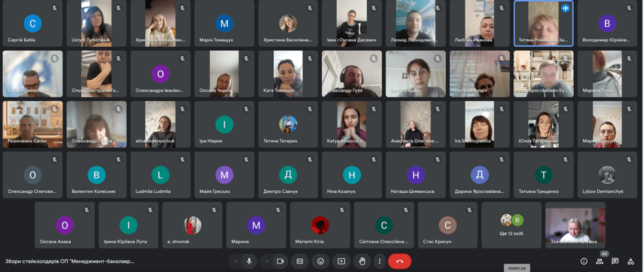Screen dimensions: 644x272
Task: Click the muted mic icon on Валентин Колесник tile
Action: (x=118, y=159)
